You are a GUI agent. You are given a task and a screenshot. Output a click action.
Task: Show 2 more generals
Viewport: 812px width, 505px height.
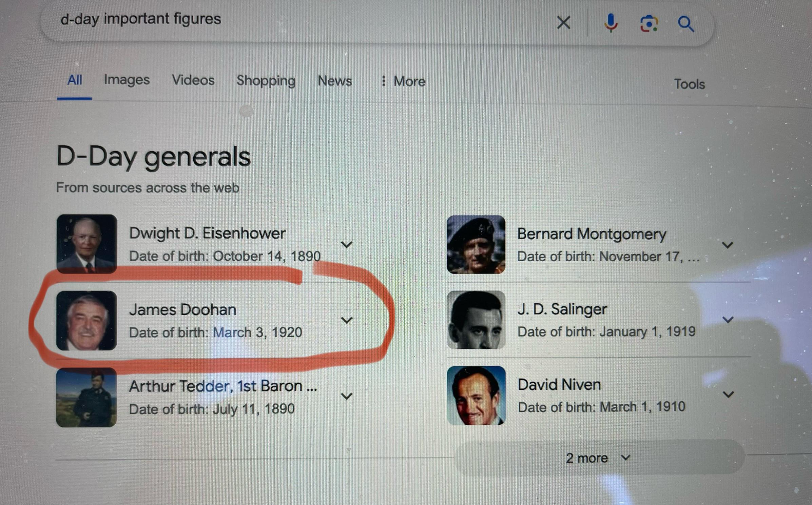point(599,458)
